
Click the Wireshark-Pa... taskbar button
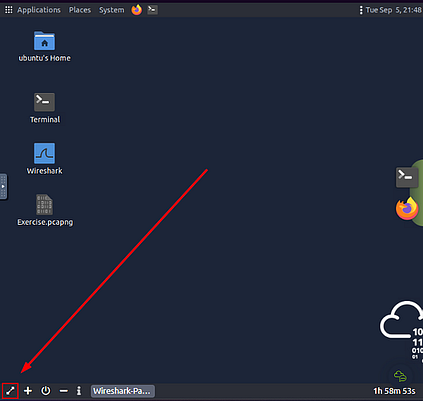coord(123,391)
